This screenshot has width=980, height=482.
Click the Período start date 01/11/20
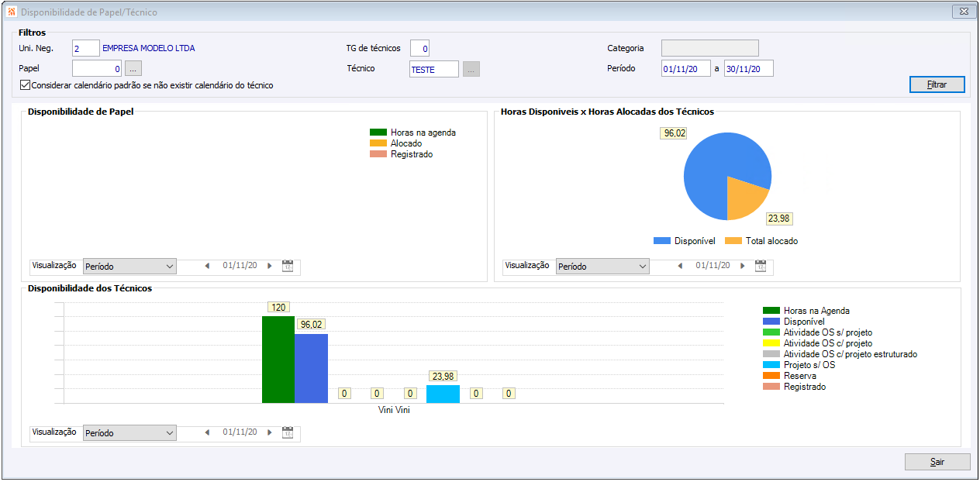pos(686,69)
